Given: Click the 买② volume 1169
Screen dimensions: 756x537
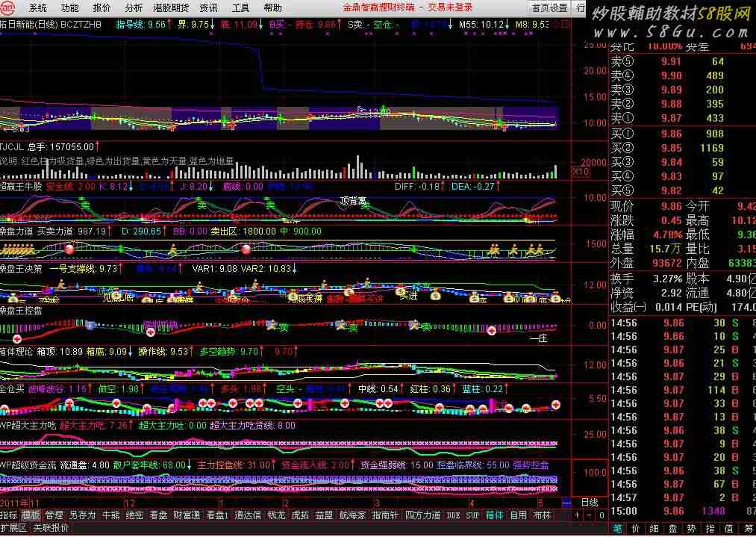Looking at the screenshot, I should click(712, 148).
